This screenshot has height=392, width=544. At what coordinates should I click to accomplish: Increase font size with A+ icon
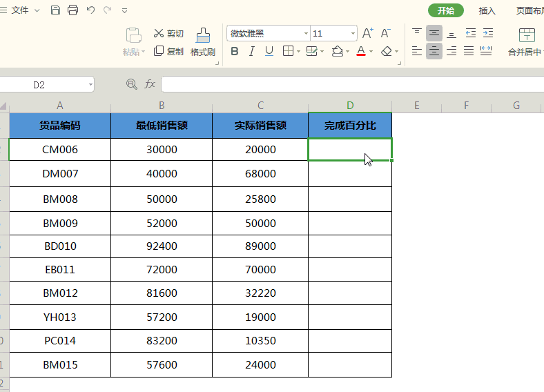pyautogui.click(x=368, y=33)
